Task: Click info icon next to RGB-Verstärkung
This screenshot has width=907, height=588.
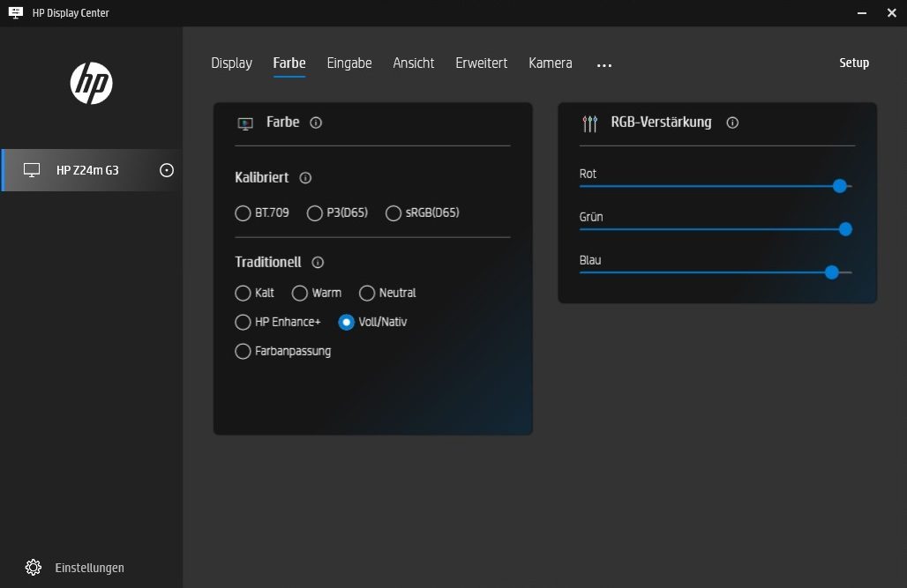Action: coord(731,123)
